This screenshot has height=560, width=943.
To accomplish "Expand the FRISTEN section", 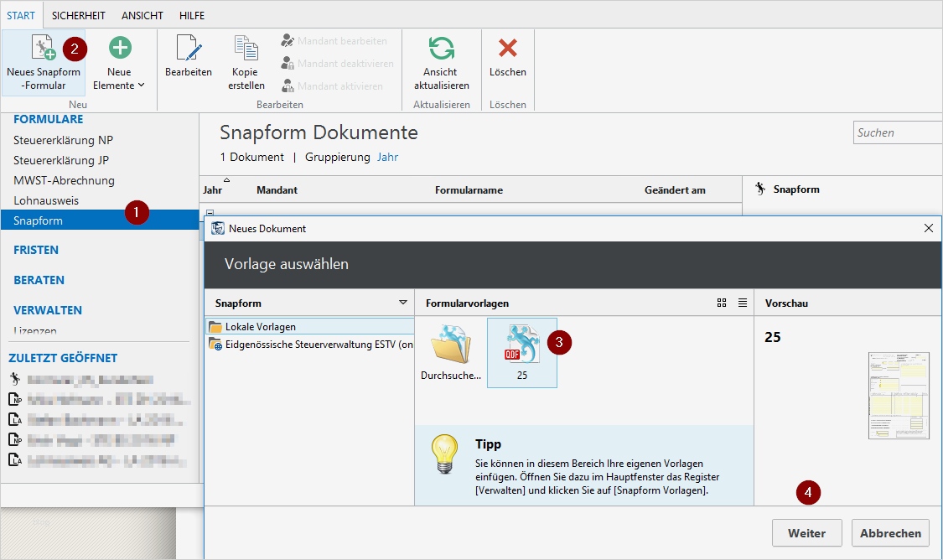I will (36, 250).
